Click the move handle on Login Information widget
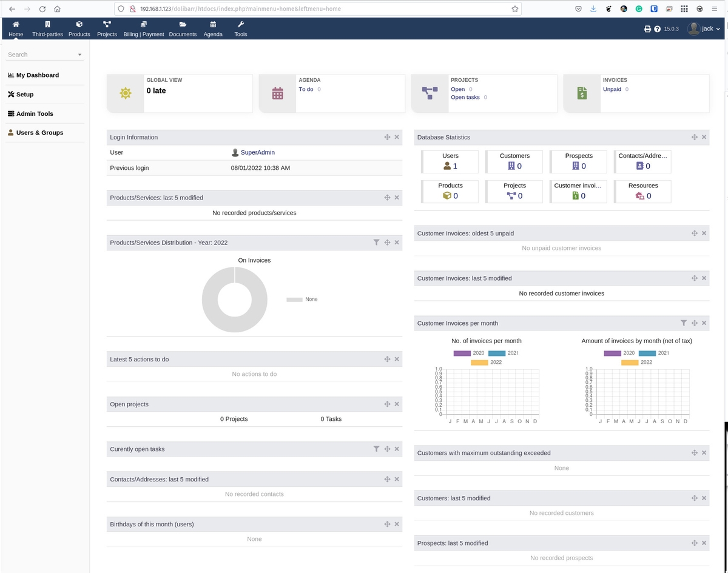Image resolution: width=728 pixels, height=573 pixels. coord(387,136)
